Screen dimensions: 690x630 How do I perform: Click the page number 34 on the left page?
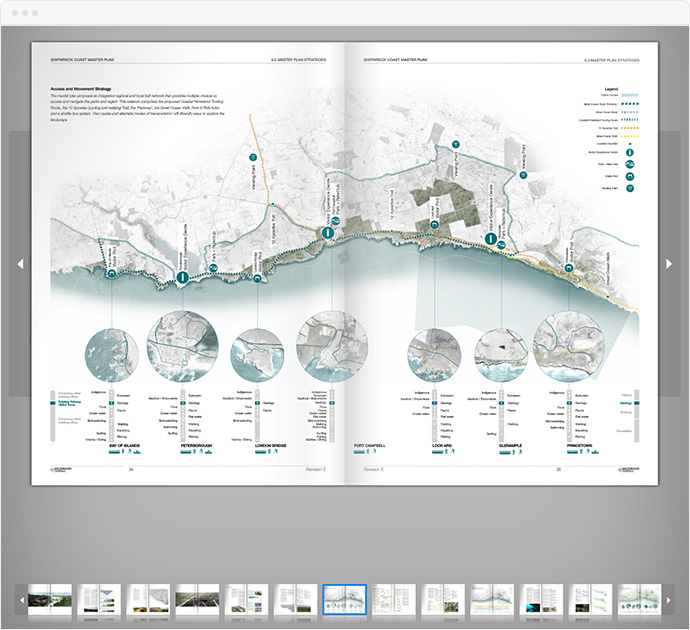[x=131, y=469]
